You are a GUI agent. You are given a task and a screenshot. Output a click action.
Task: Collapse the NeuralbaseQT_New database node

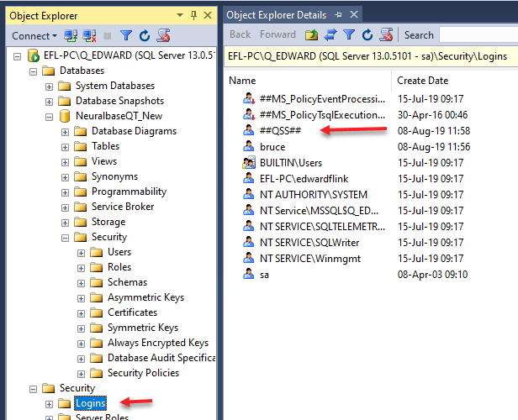(x=49, y=117)
